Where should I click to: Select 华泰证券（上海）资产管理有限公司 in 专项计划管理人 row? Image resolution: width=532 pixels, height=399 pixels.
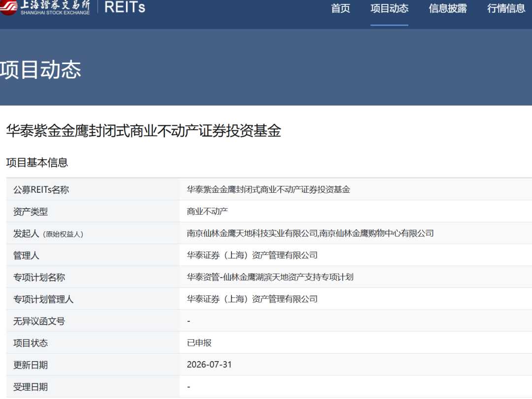pyautogui.click(x=252, y=299)
